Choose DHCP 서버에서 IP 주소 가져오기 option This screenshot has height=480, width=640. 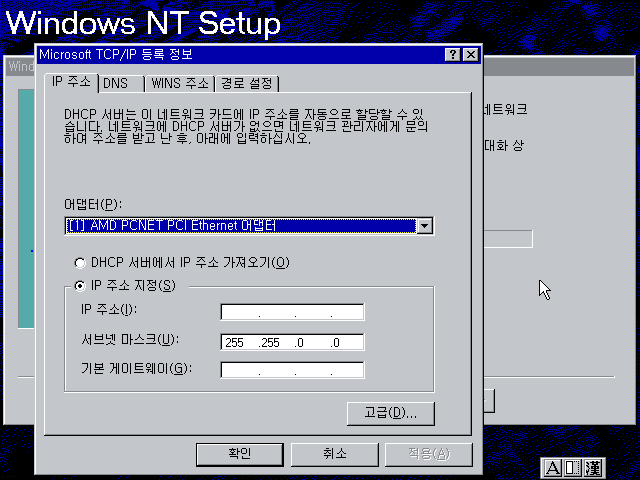(182, 262)
